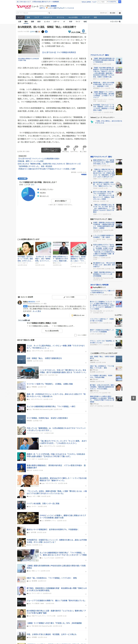Image resolution: width=138 pixels, height=644 pixels.
Task: Click the top-right blue search button
Action: pos(120,2)
